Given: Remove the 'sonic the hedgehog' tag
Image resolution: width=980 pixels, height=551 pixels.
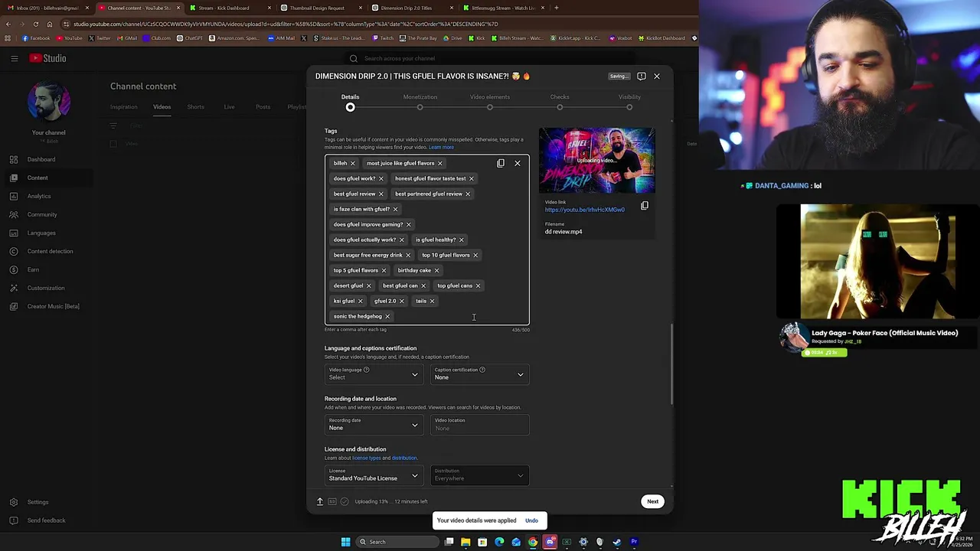Looking at the screenshot, I should [x=387, y=316].
